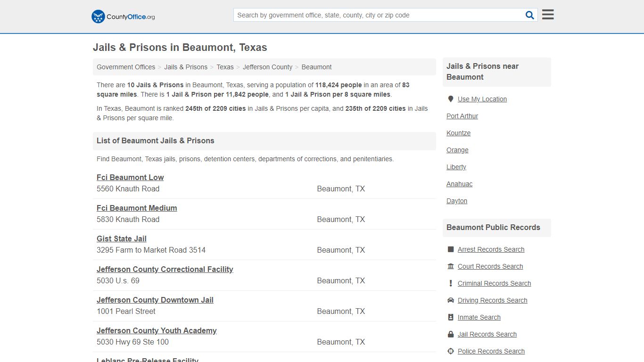Click address 5030 Hwy 69 Ste 100

coord(132,342)
